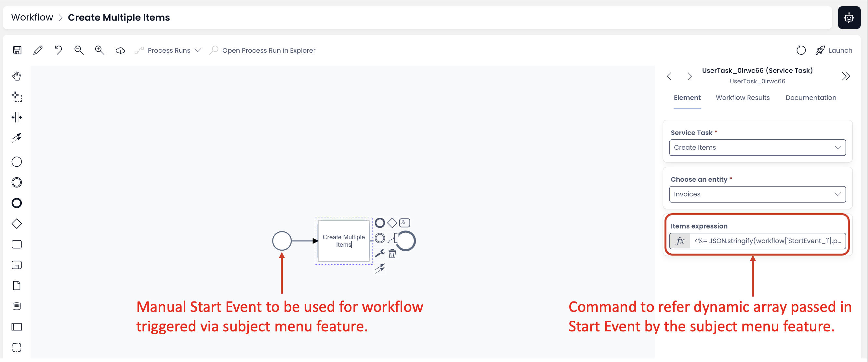The image size is (868, 362).
Task: Select the intermediate event shape in palette
Action: (x=17, y=183)
